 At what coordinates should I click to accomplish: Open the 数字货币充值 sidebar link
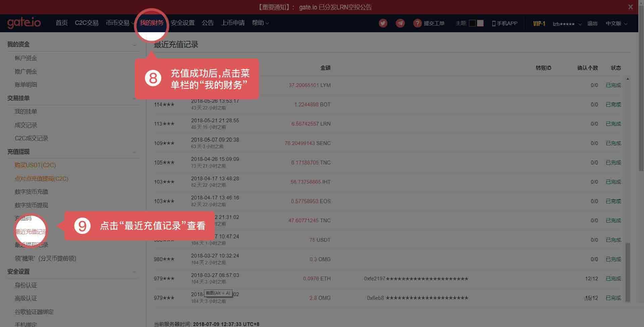pos(32,192)
